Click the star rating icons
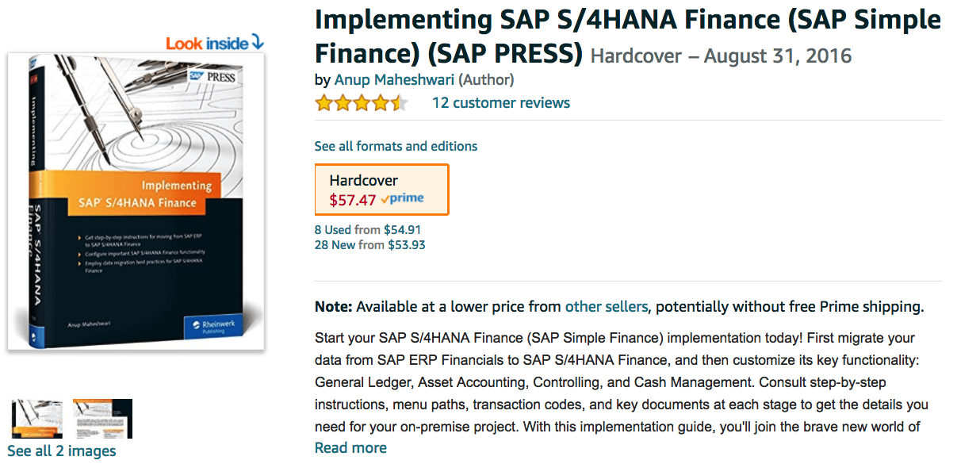This screenshot has width=980, height=464. coord(362,103)
